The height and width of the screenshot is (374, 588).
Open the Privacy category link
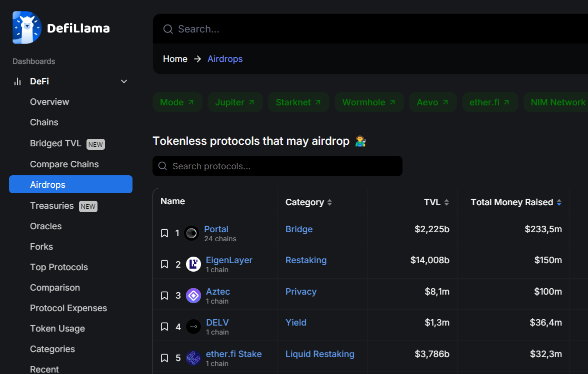[301, 292]
